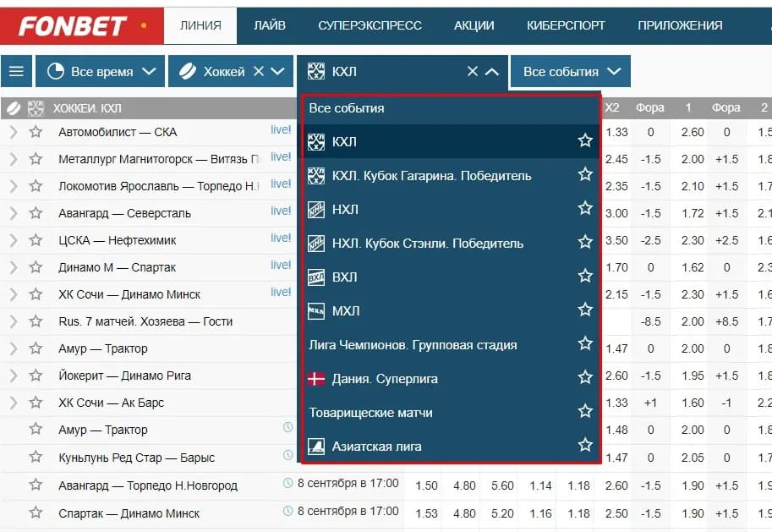Open the Все время time dropdown

(x=100, y=71)
